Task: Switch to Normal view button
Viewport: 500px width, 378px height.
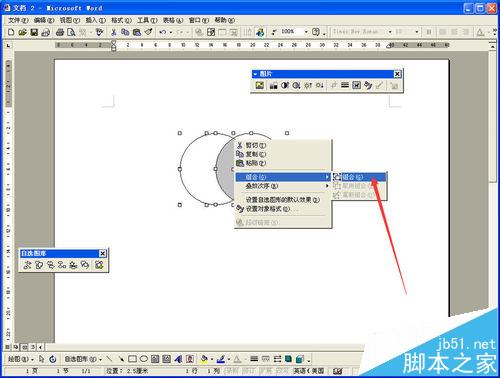Action: tap(7, 347)
